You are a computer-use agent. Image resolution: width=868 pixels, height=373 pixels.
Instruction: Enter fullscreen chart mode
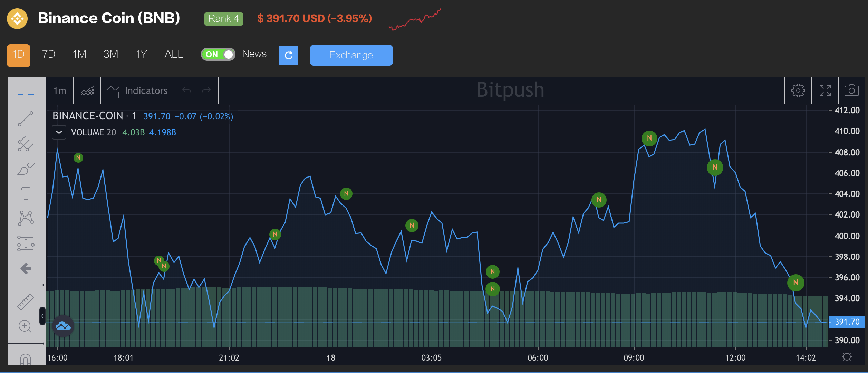click(x=825, y=90)
